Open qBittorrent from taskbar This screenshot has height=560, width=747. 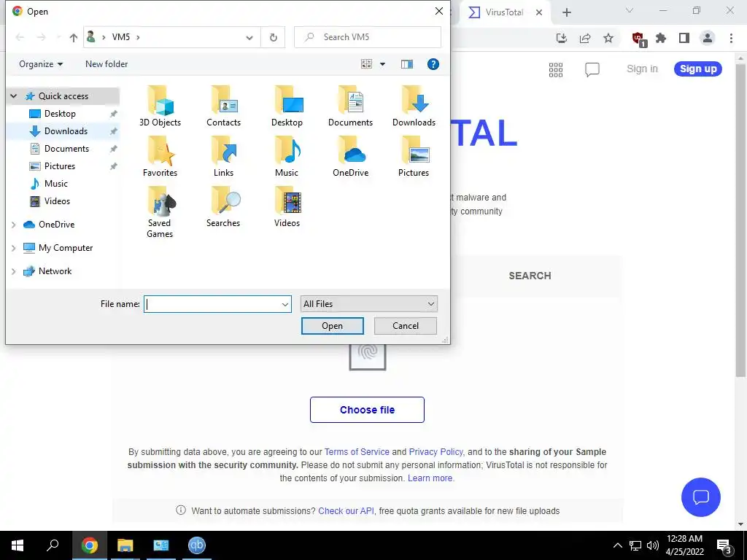pos(197,545)
